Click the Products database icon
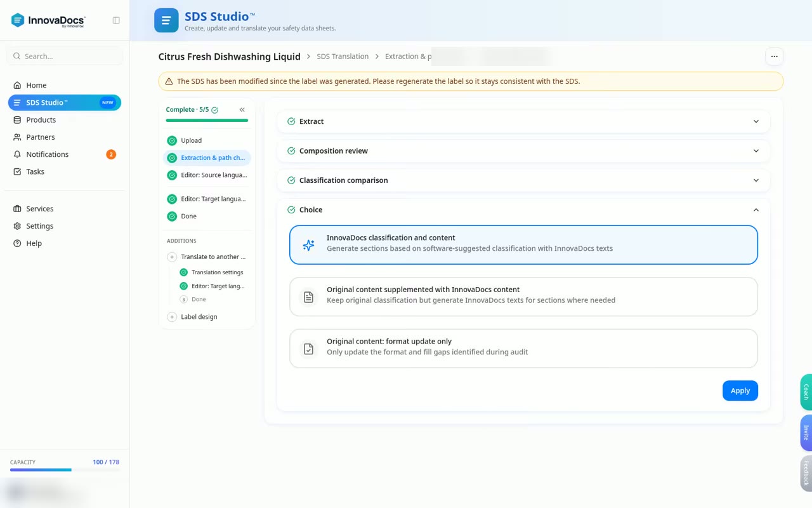The image size is (812, 508). (17, 120)
